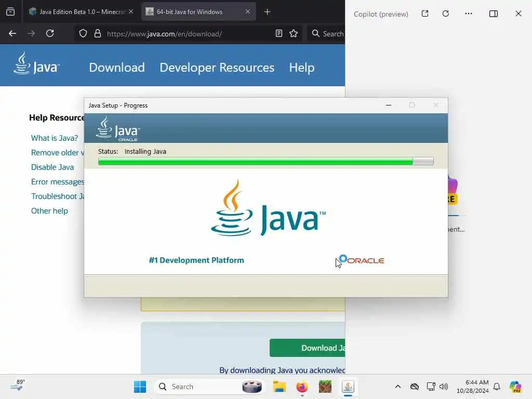532x399 pixels.
Task: Open the Troubleshoot Java link
Action: coord(58,196)
